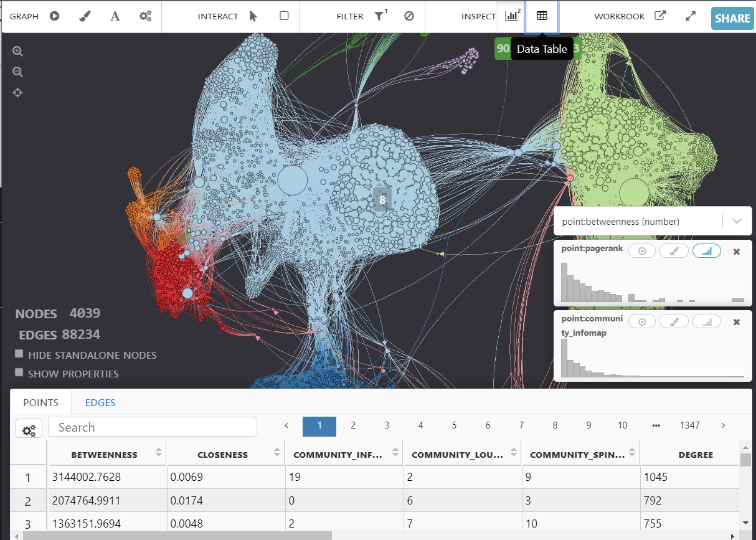Click the Share button
This screenshot has width=756, height=540.
(732, 18)
